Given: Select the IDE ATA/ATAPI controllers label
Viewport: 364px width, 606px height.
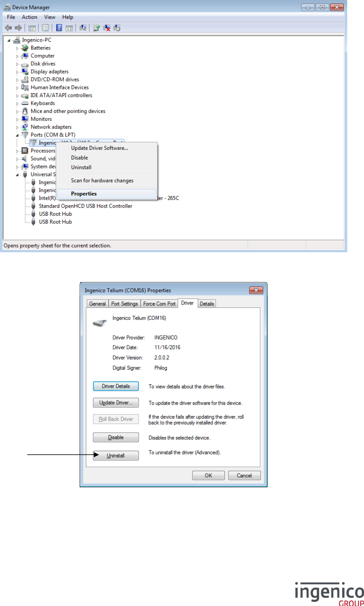Looking at the screenshot, I should pos(61,95).
